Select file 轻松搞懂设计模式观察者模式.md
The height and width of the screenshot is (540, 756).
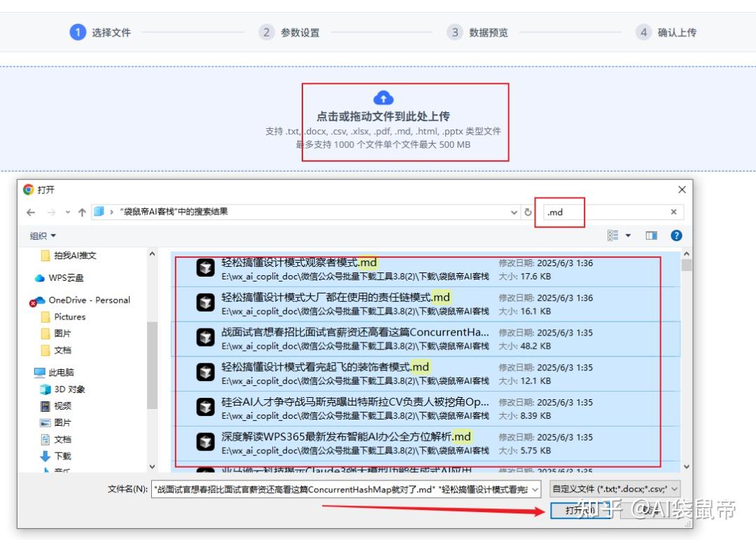(426, 269)
